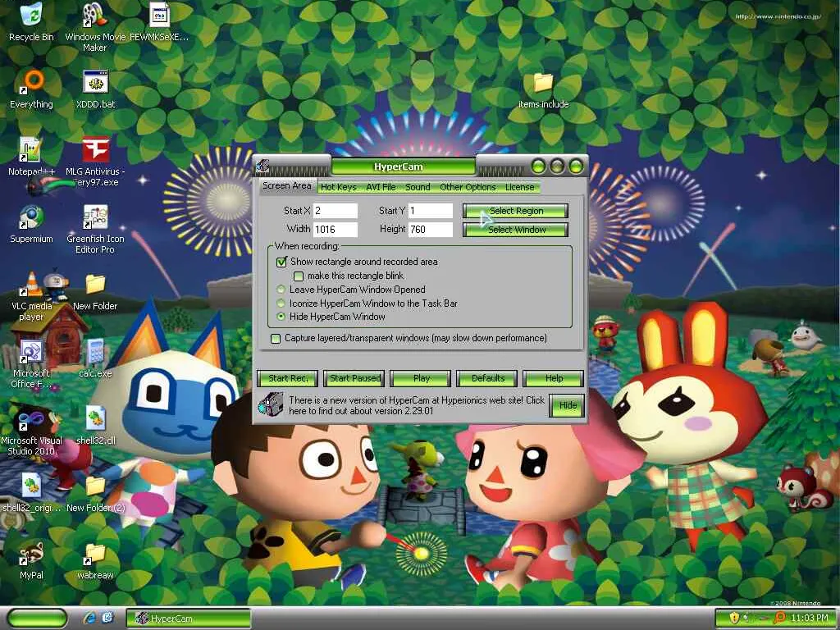Select Leave HyperCam Window Opened option
840x630 pixels.
point(281,290)
